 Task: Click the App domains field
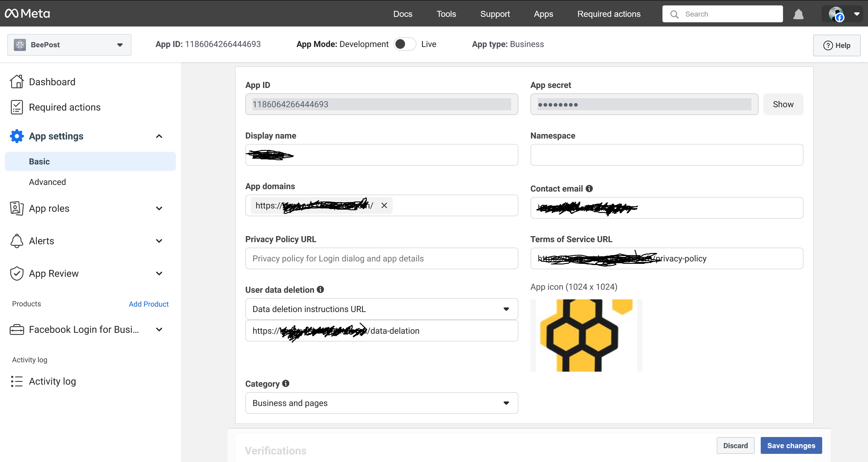coord(382,205)
